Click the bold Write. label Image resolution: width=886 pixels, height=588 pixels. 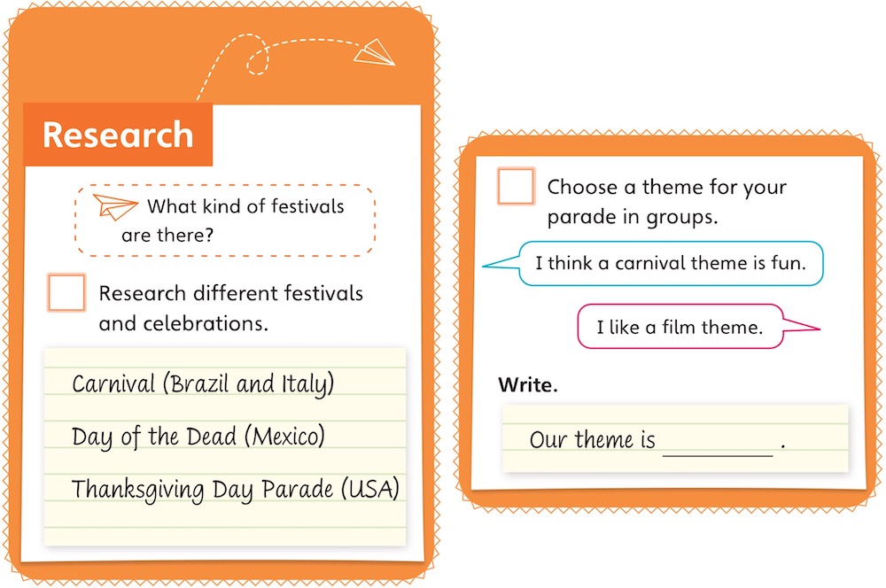[528, 384]
